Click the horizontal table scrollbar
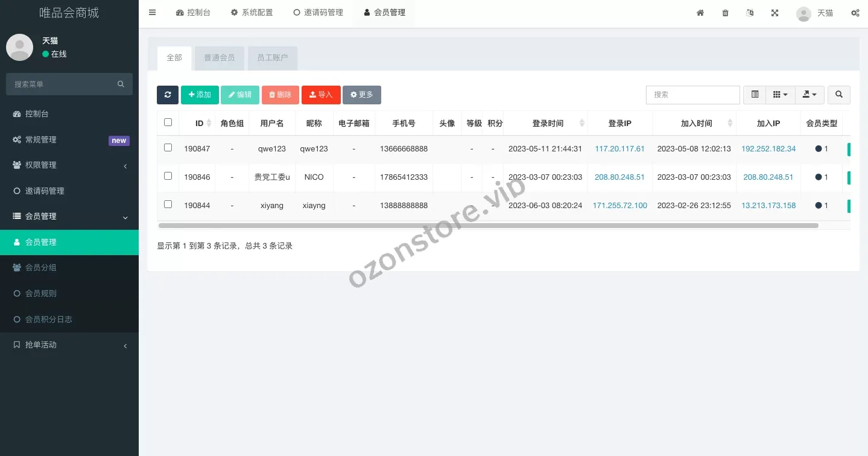 487,226
